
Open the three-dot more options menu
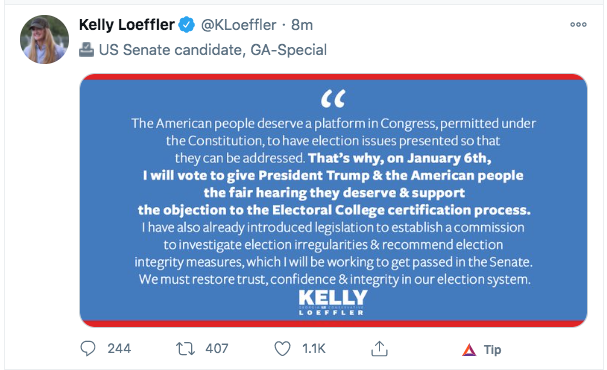pos(578,24)
